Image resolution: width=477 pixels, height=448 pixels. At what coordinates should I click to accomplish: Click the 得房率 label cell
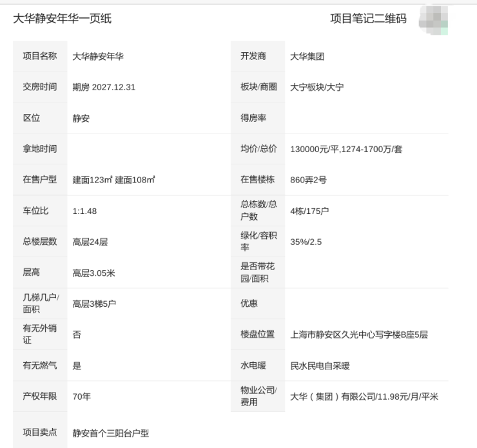[x=258, y=118]
